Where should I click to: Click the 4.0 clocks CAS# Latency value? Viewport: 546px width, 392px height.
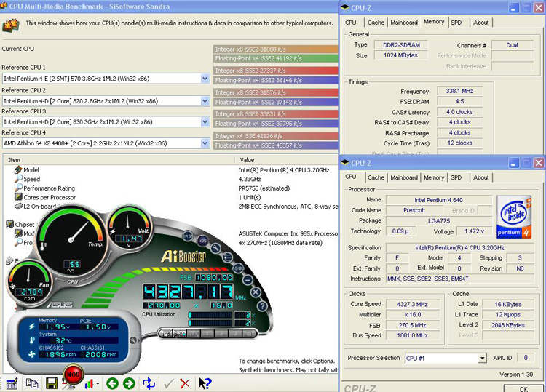coord(459,112)
